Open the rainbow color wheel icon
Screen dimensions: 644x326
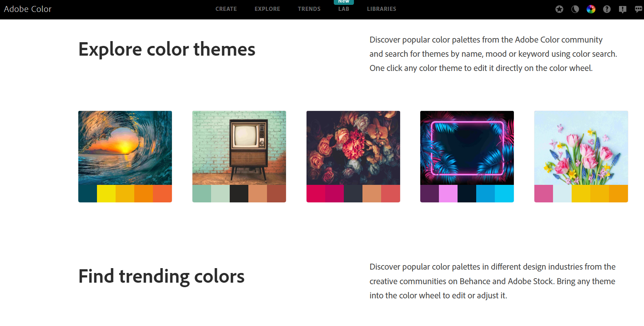click(x=591, y=9)
